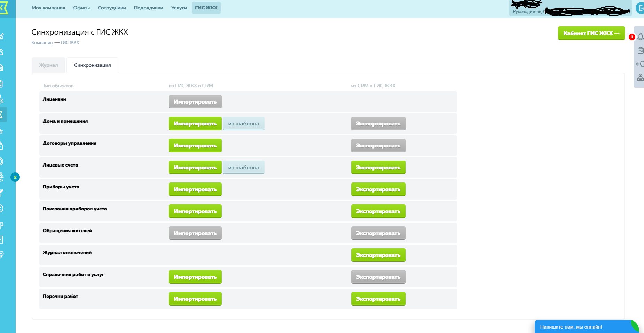Open the notifications bell icon

pyautogui.click(x=640, y=36)
